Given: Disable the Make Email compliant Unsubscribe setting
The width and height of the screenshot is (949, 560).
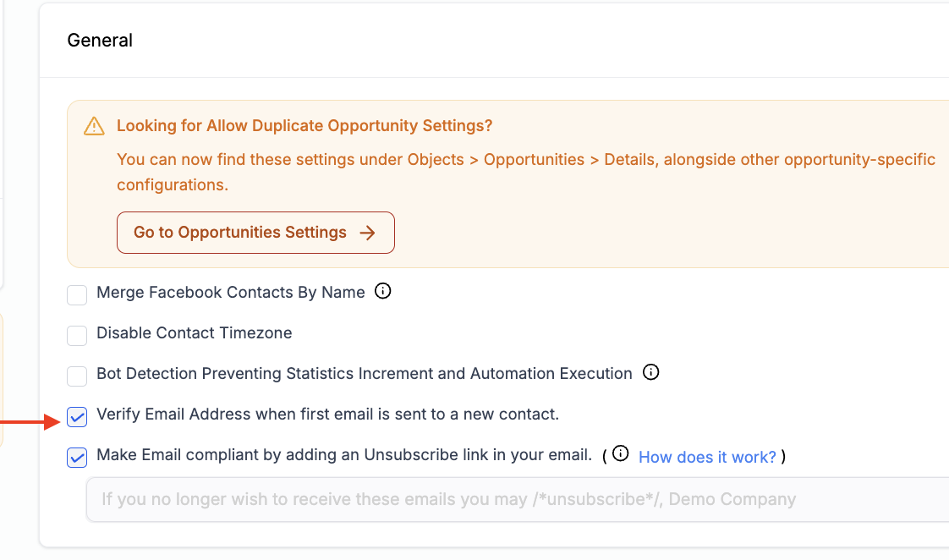Looking at the screenshot, I should [x=76, y=457].
